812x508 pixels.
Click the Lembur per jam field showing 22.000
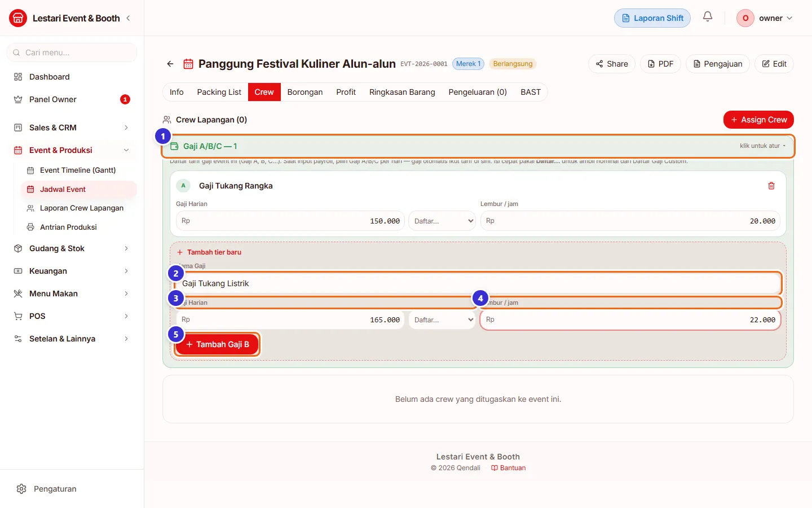(630, 319)
